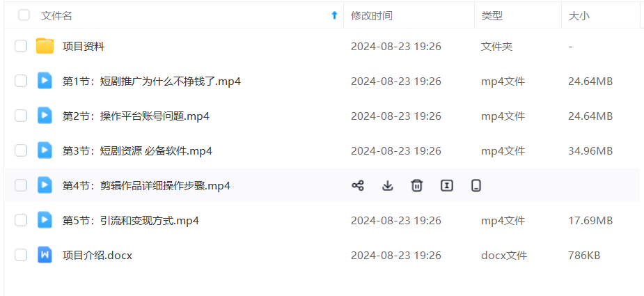Click the video icon of 第5节 file
Image resolution: width=644 pixels, height=296 pixels.
[45, 220]
